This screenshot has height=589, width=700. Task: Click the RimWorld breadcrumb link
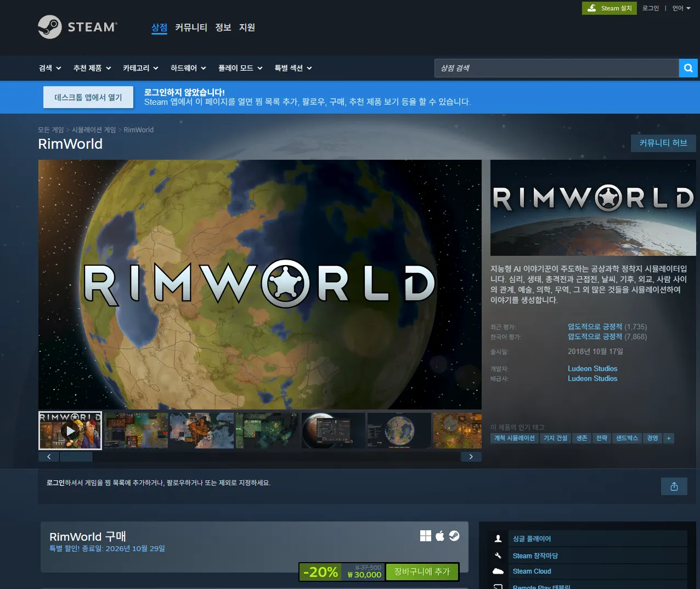139,130
